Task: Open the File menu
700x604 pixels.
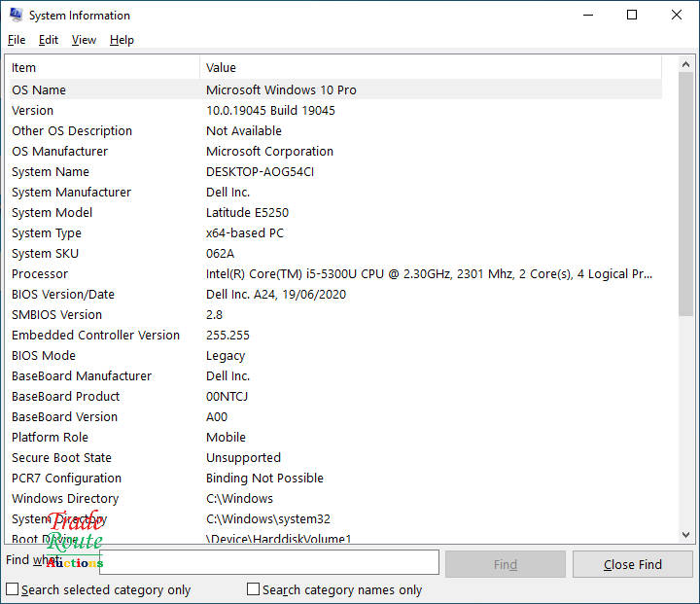Action: pos(17,40)
